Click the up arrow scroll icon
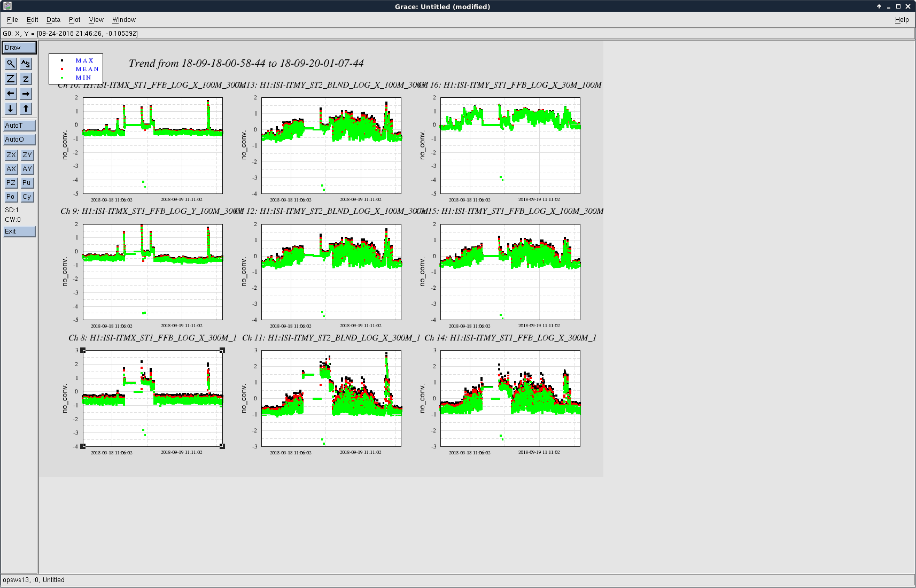Screen dimensions: 916x588 point(26,109)
